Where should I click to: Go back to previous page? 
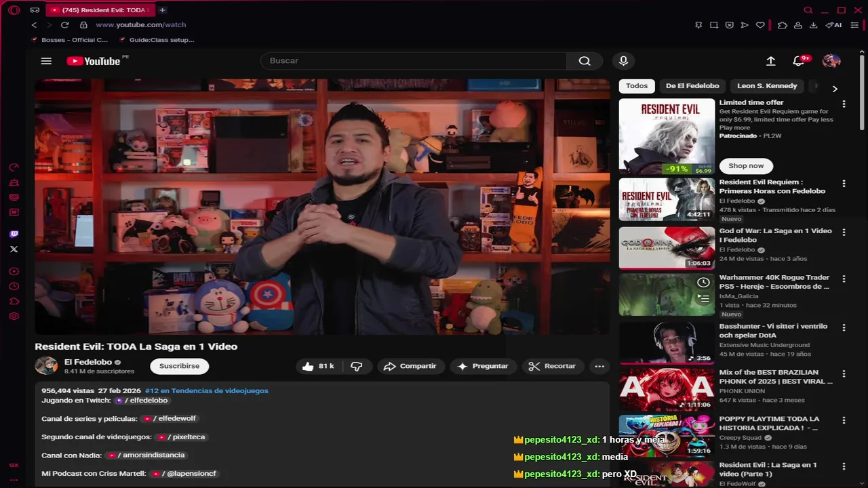pos(34,25)
